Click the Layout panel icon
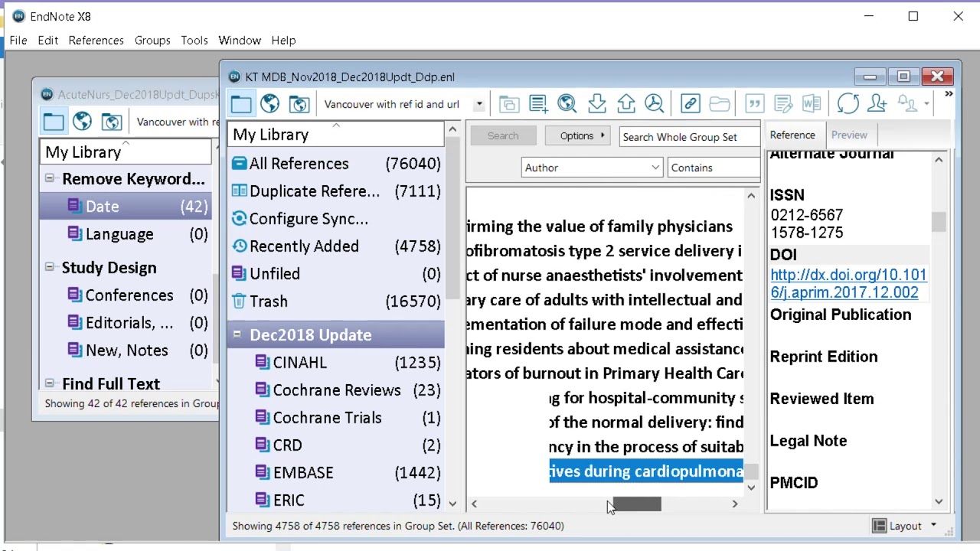This screenshot has height=551, width=980. click(x=880, y=526)
